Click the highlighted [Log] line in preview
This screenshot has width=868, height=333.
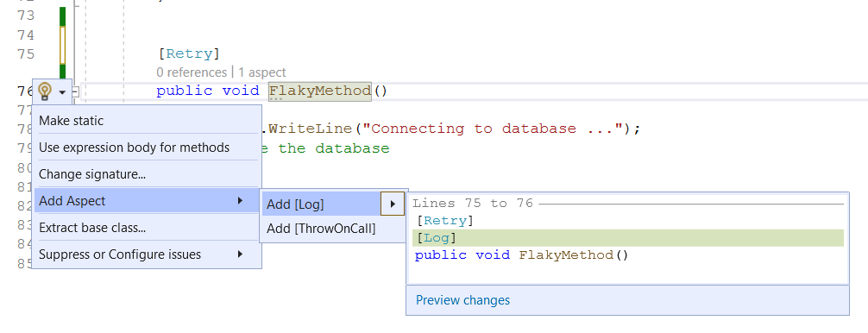628,238
